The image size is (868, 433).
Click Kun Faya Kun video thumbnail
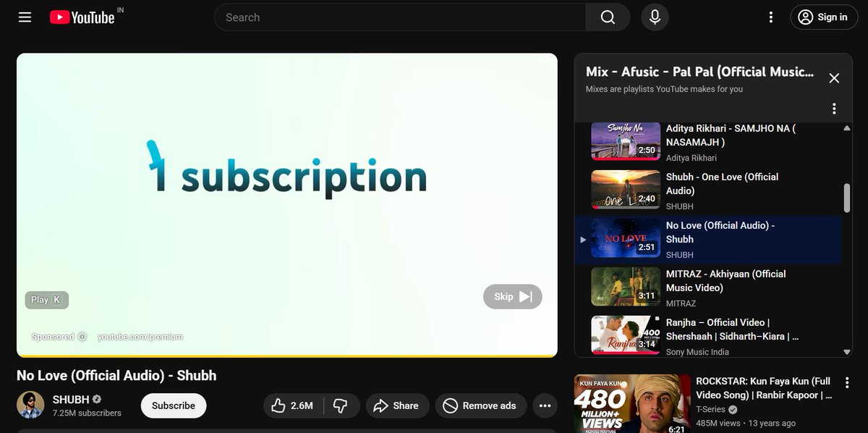(x=633, y=403)
